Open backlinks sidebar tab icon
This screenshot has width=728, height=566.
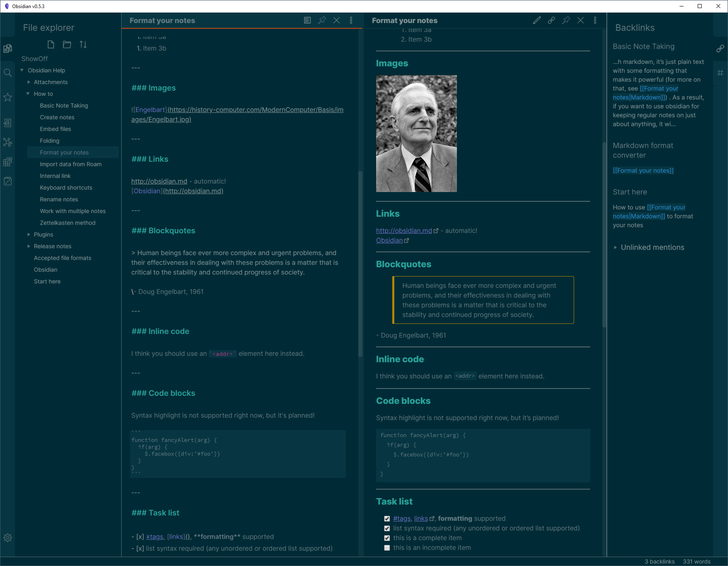(720, 49)
